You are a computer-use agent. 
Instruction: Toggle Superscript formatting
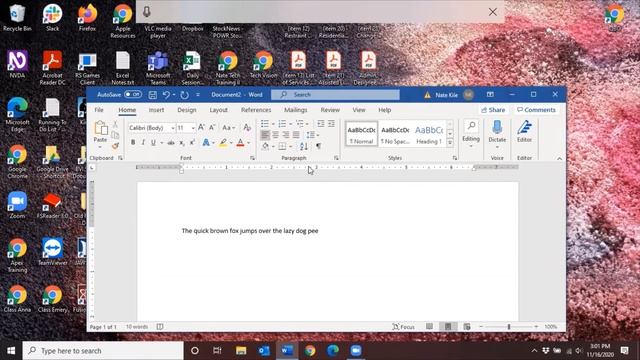tap(192, 142)
